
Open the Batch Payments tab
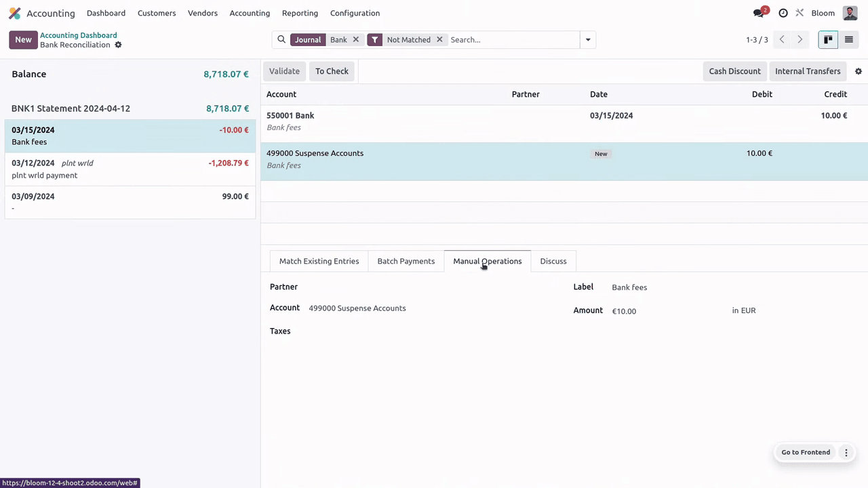pos(406,261)
